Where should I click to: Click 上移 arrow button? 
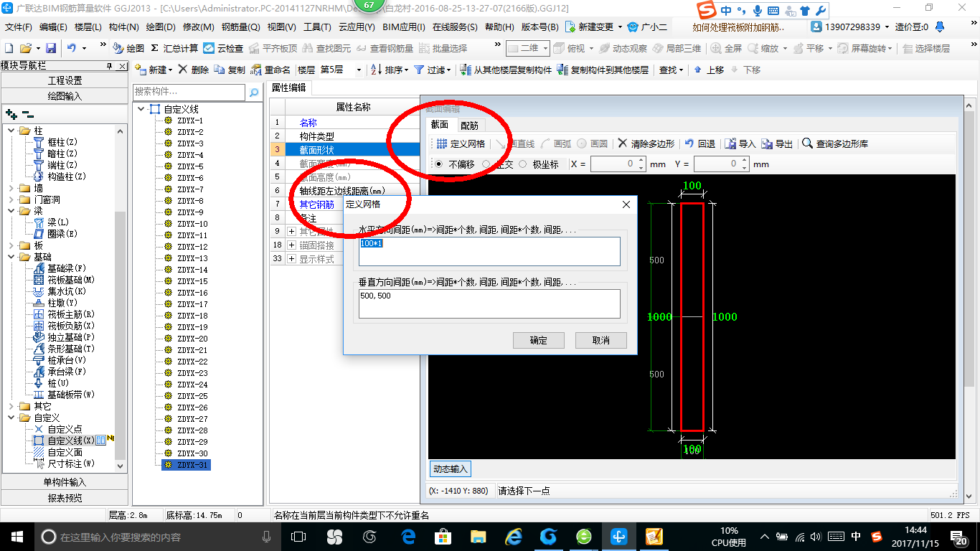tap(708, 70)
